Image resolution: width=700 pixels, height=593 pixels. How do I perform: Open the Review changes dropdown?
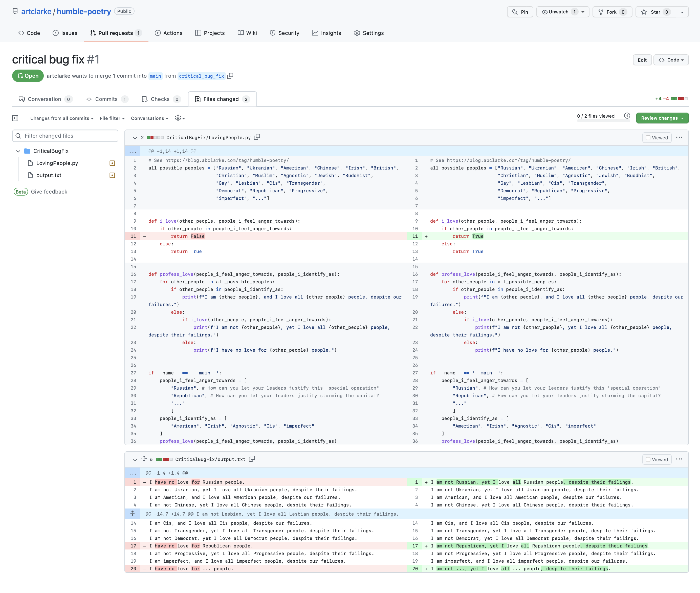coord(662,118)
